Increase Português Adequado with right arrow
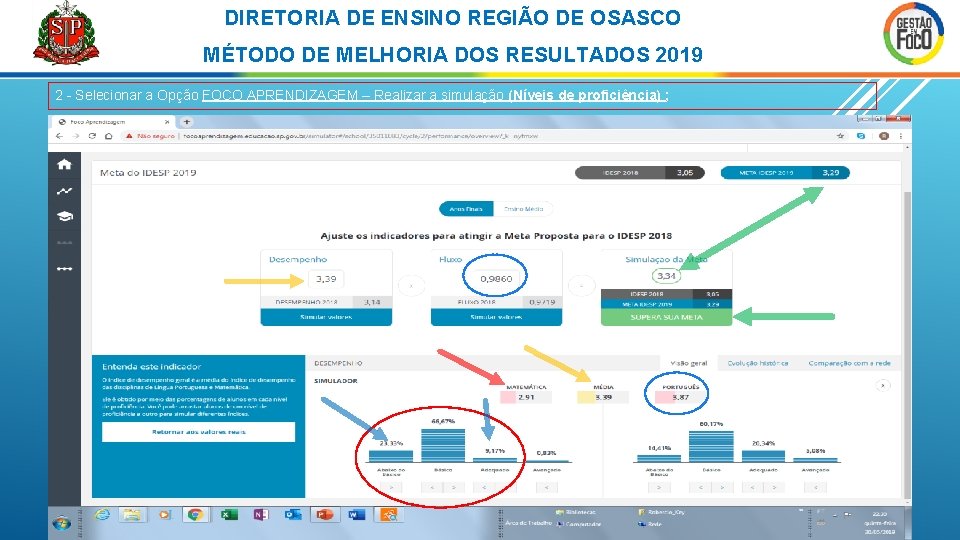 (x=774, y=487)
